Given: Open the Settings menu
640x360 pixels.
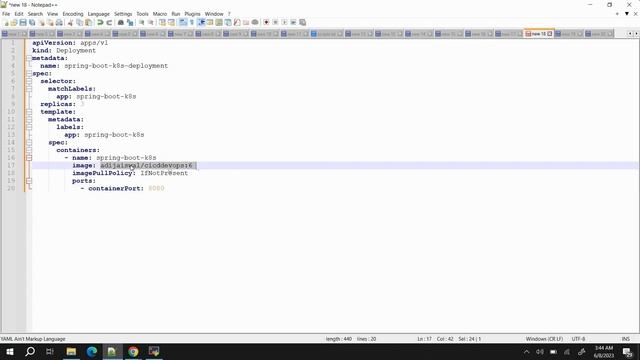Looking at the screenshot, I should click(123, 14).
